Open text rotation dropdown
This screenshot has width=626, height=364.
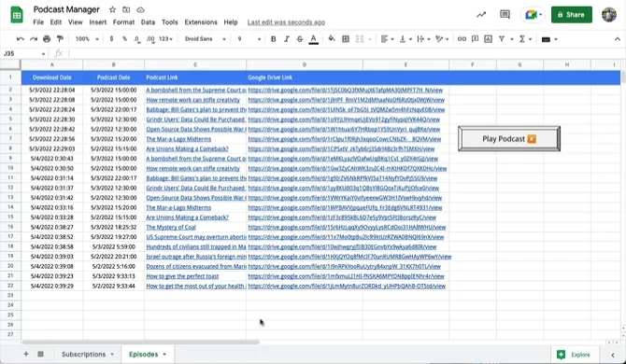[442, 39]
